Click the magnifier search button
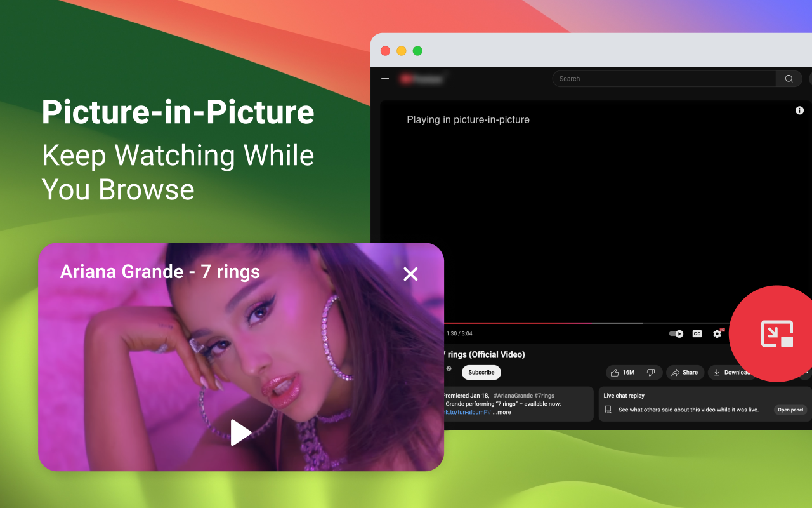Viewport: 812px width, 508px height. (x=789, y=79)
